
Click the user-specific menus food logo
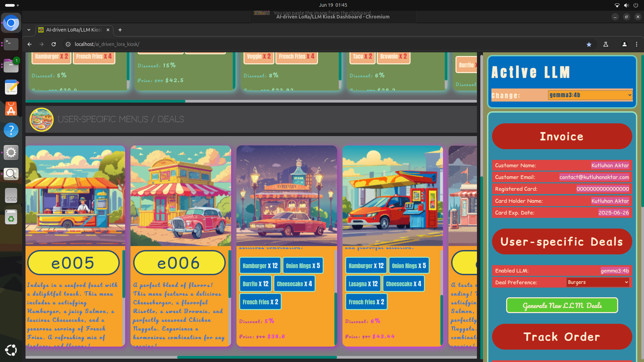[42, 119]
